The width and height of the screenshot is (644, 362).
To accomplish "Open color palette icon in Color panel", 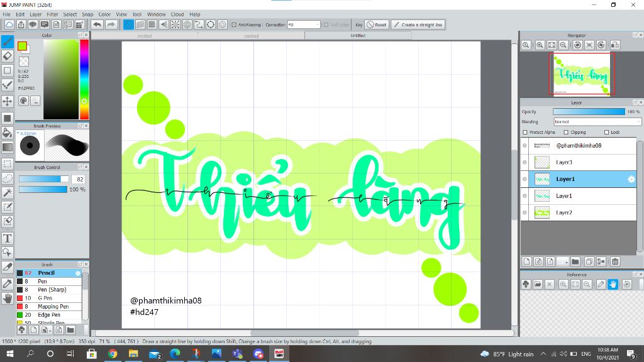I will (x=24, y=101).
